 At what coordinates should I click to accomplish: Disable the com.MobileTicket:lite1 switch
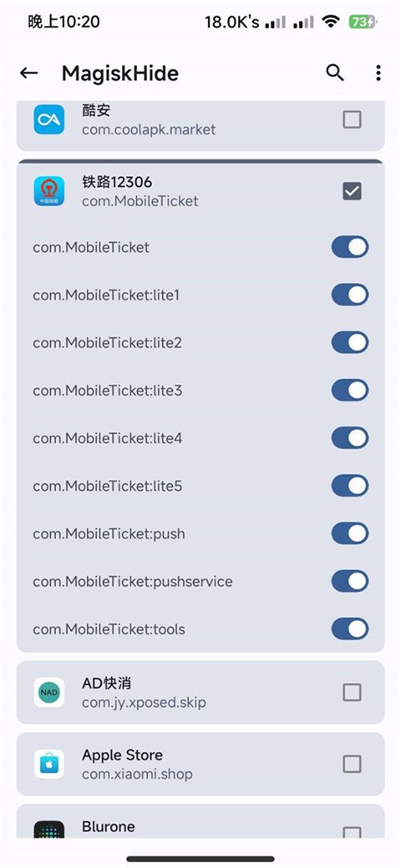pyautogui.click(x=350, y=295)
